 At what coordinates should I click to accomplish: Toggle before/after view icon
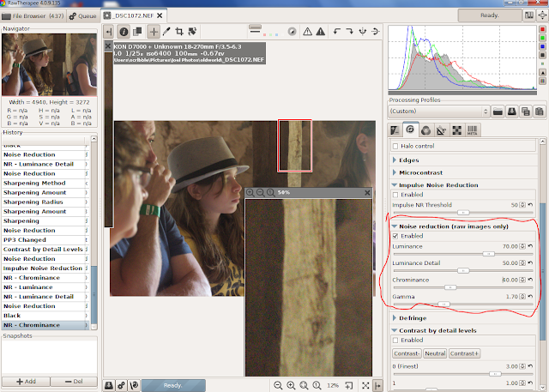pyautogui.click(x=137, y=32)
